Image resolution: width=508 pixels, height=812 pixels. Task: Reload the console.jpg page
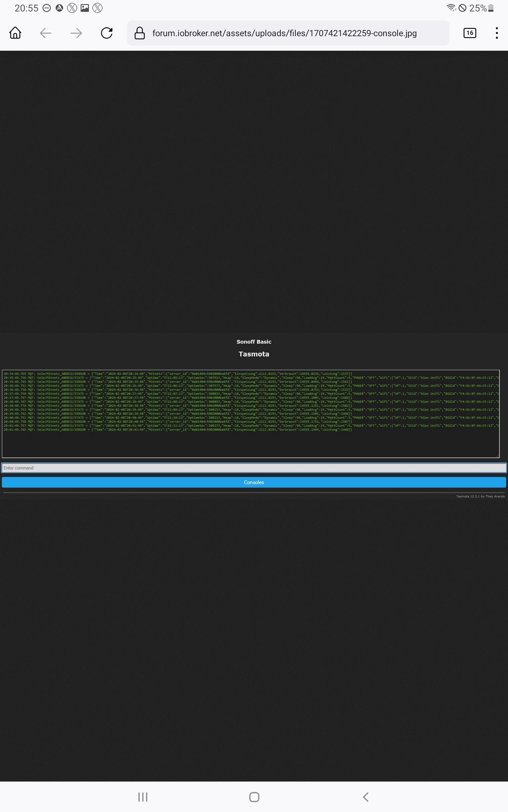(106, 33)
